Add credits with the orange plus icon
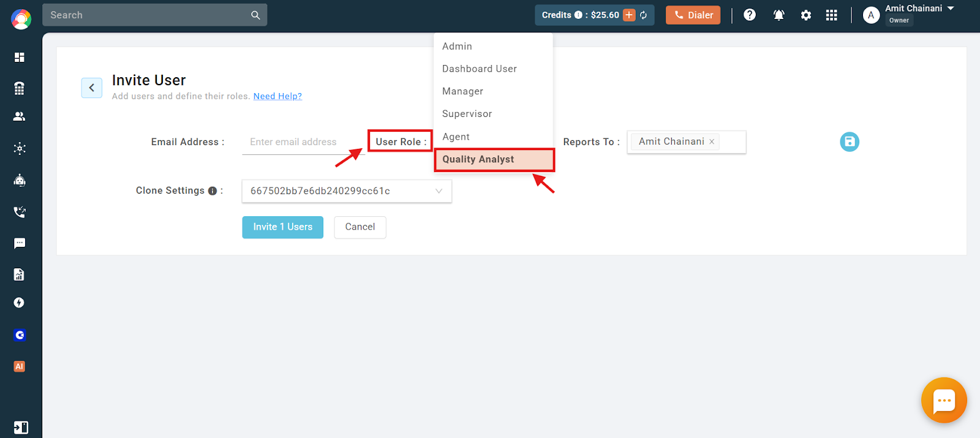 click(x=629, y=15)
